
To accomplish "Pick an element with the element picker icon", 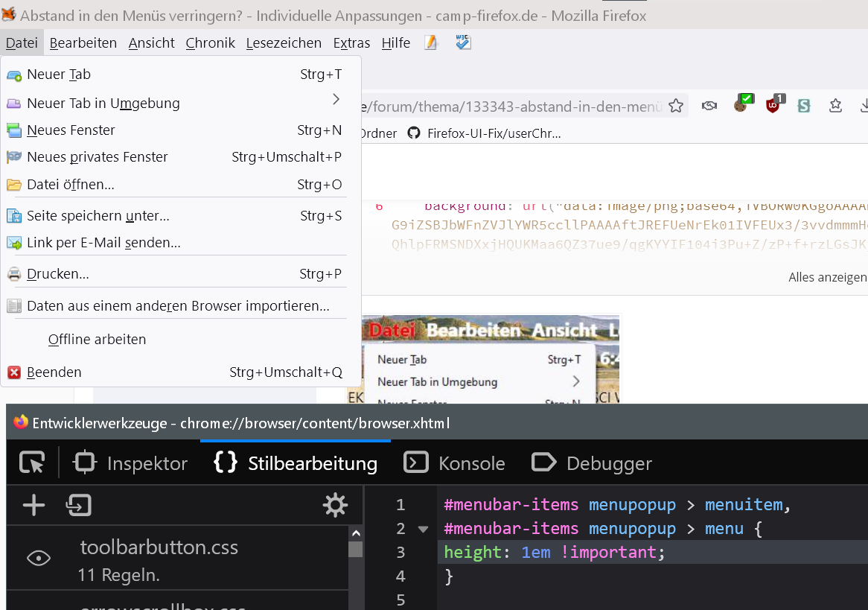I will pyautogui.click(x=32, y=463).
